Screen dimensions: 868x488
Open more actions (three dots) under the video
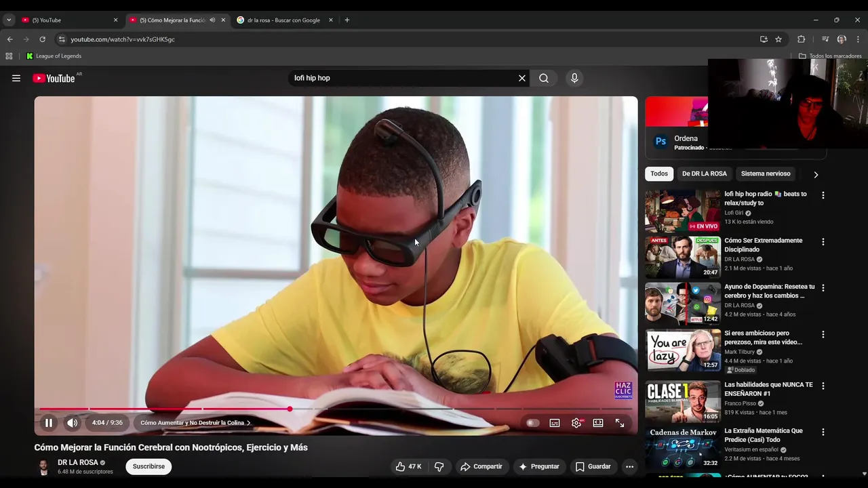pyautogui.click(x=629, y=466)
